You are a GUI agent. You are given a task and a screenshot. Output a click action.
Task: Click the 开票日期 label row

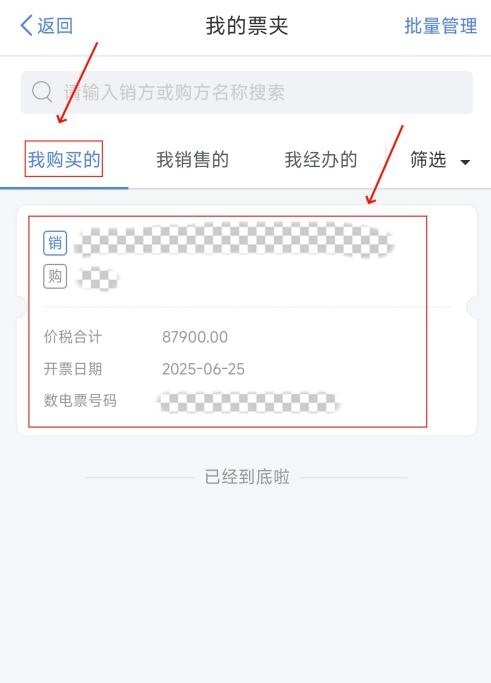point(144,369)
